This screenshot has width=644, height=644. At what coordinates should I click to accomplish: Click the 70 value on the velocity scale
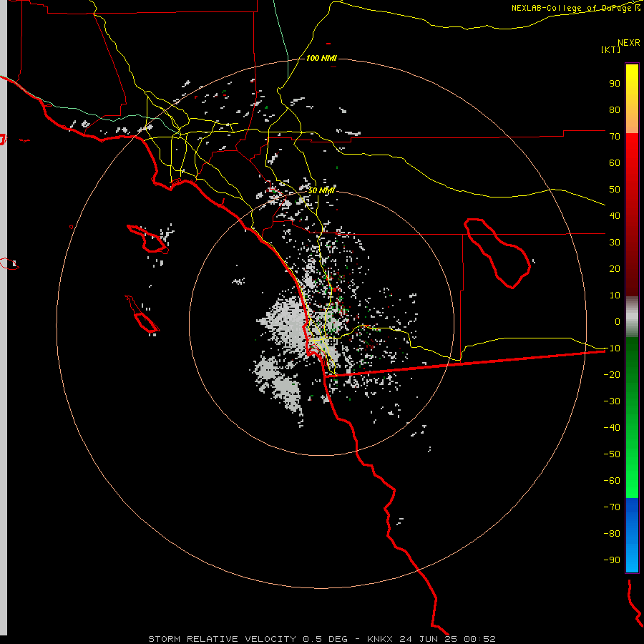click(615, 137)
